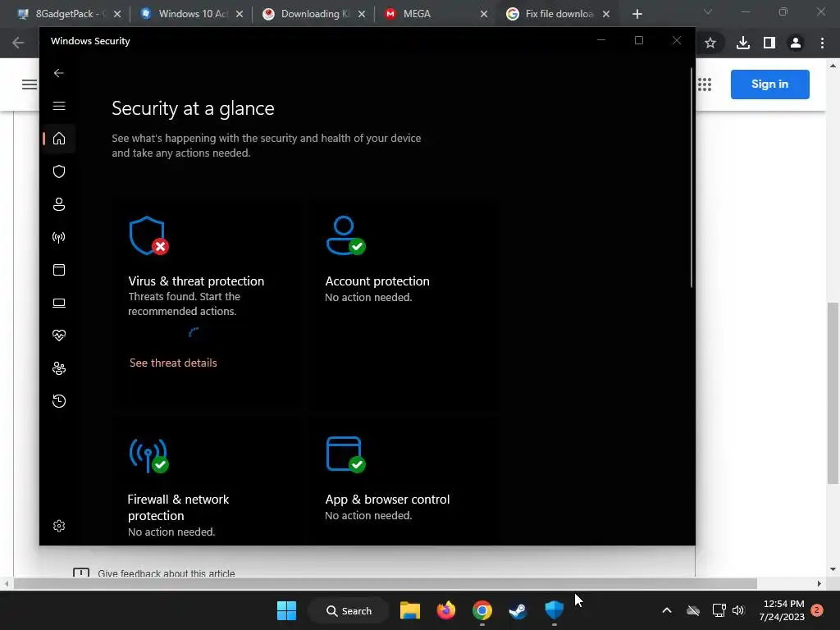Open the Windows Start button
840x630 pixels.
point(286,610)
